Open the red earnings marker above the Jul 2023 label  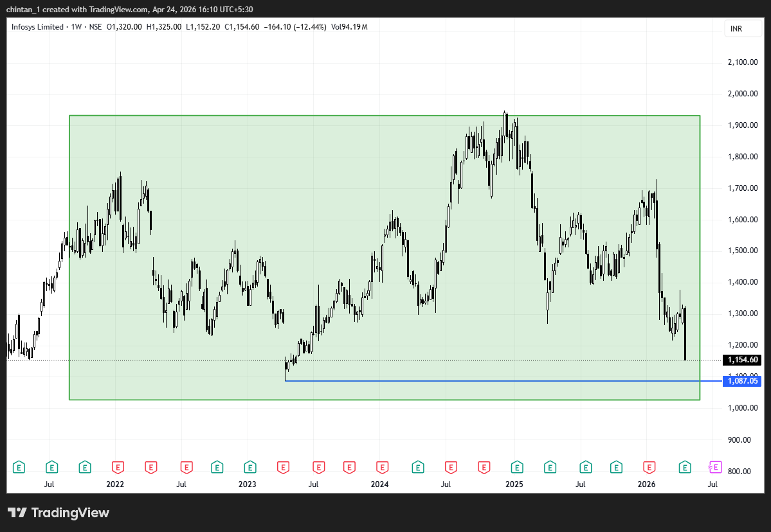318,467
